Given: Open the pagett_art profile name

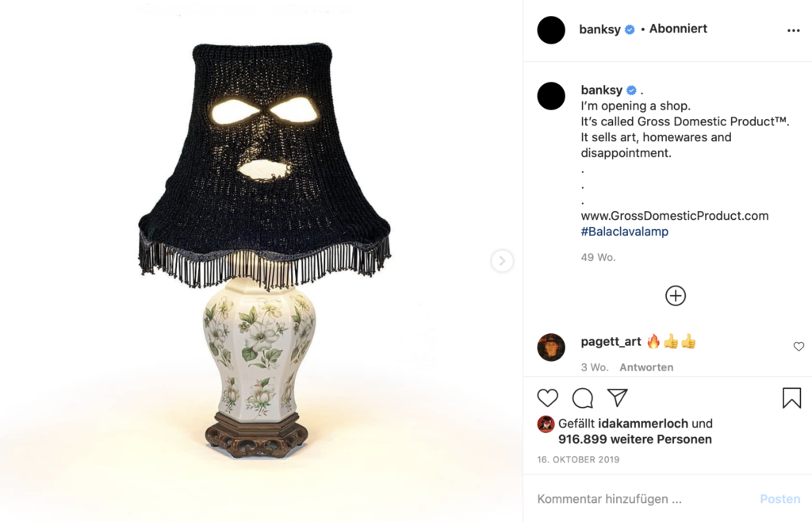Looking at the screenshot, I should click(611, 341).
